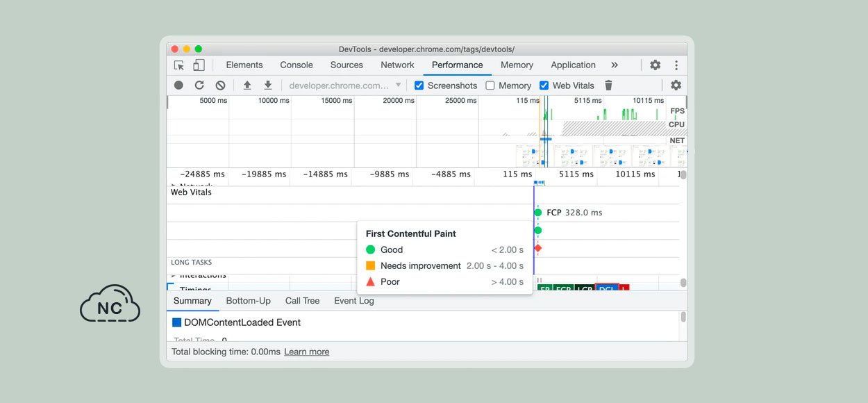The height and width of the screenshot is (403, 868).
Task: Expand the Interactions track
Action: [x=174, y=276]
